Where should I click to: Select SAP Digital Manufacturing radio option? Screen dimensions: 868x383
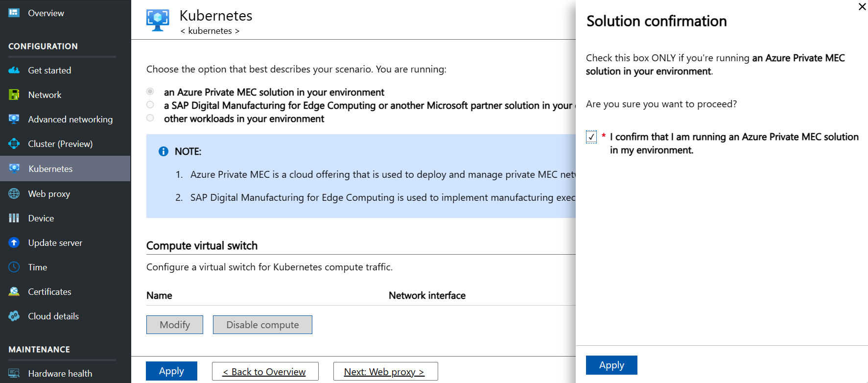pos(150,105)
